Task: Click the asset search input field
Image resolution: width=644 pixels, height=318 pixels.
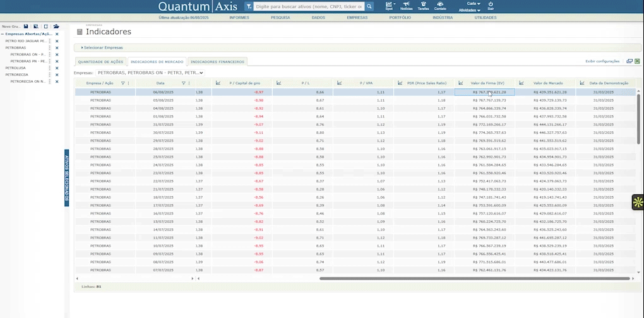Action: click(x=309, y=6)
